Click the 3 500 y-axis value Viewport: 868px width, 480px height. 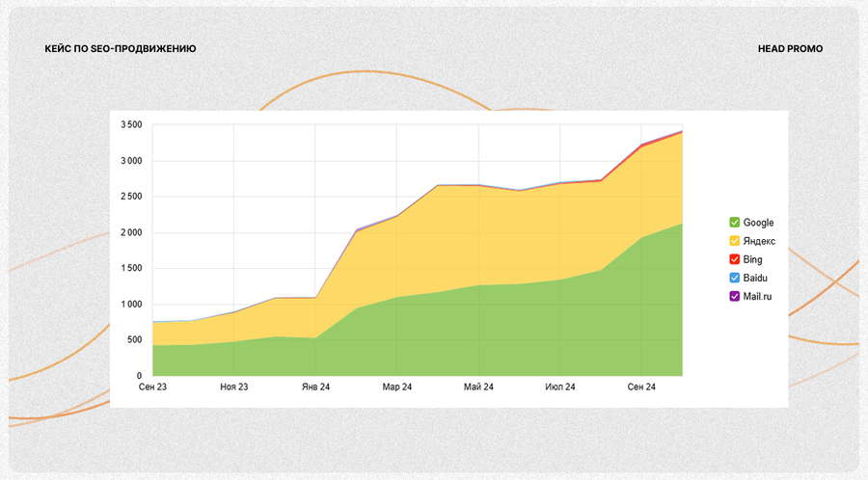tap(131, 125)
